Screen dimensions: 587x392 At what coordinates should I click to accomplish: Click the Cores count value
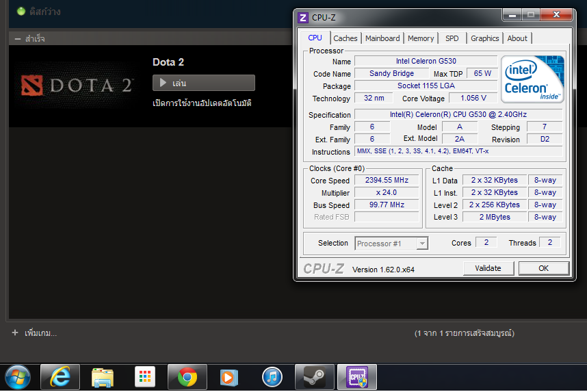click(x=486, y=242)
